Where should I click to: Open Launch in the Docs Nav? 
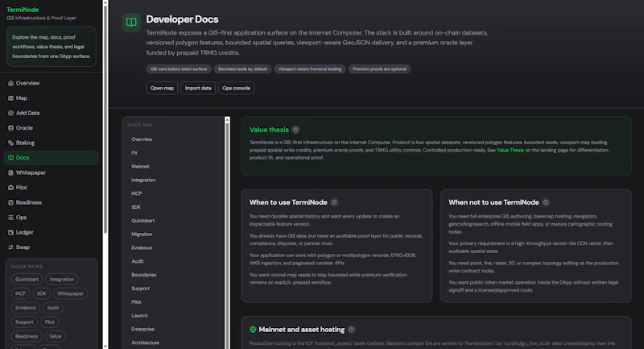tap(139, 316)
